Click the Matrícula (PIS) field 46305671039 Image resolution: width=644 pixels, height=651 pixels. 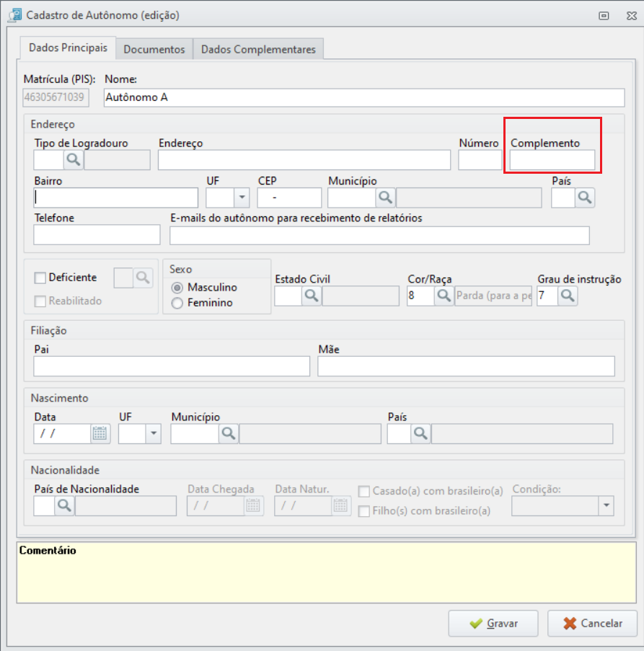(x=56, y=97)
